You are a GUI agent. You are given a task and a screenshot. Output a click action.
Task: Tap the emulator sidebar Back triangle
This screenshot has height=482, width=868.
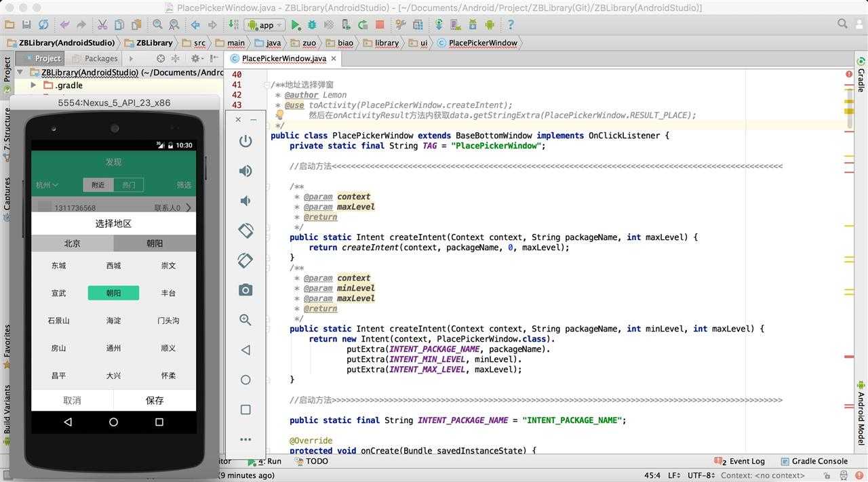(245, 350)
